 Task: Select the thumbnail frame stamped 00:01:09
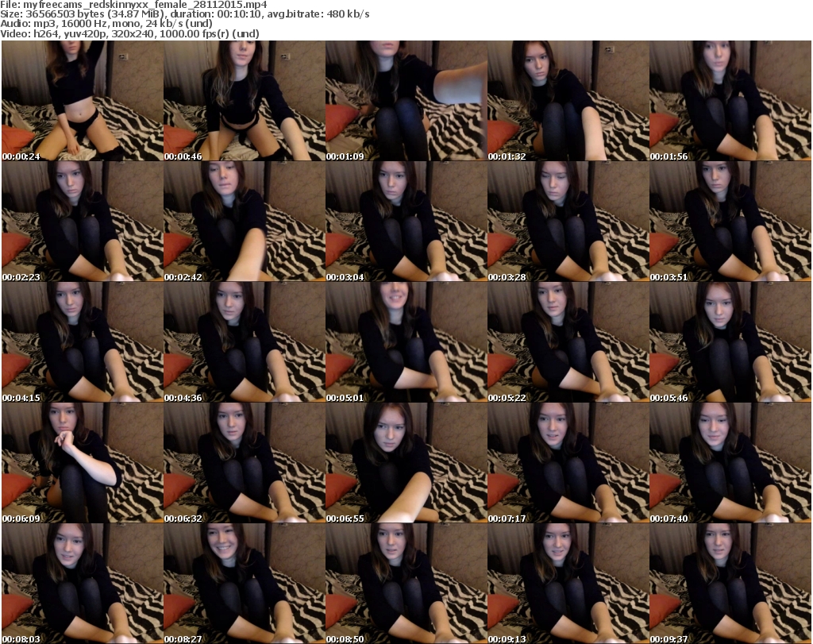click(406, 101)
